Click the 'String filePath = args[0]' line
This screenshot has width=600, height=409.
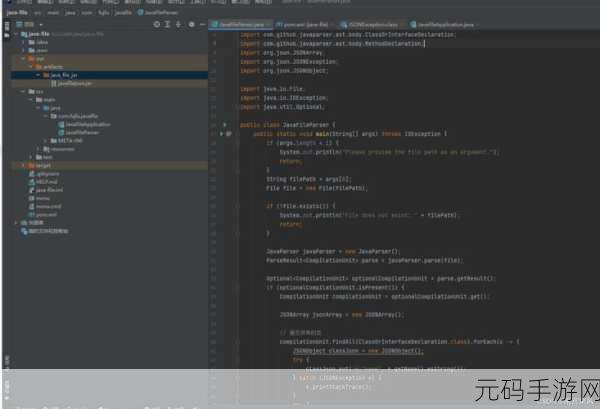pos(308,179)
